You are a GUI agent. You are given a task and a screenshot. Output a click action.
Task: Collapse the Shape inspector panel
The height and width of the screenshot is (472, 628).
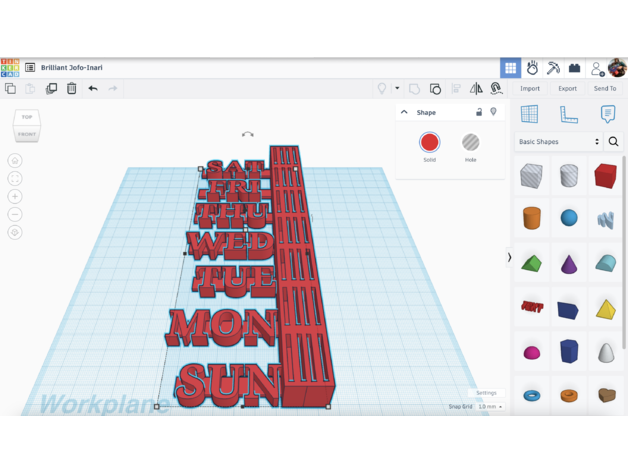405,112
